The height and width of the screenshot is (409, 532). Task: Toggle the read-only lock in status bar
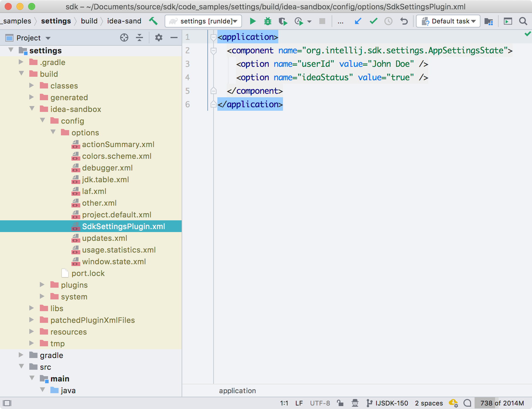[x=340, y=403]
